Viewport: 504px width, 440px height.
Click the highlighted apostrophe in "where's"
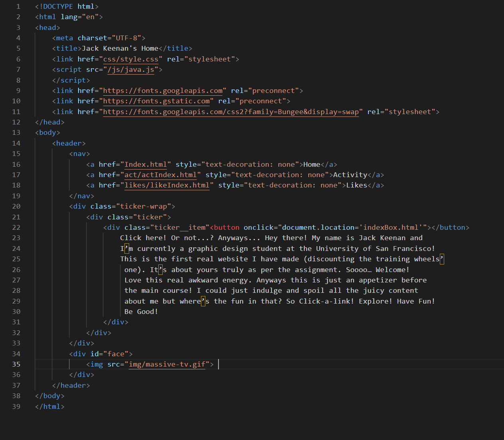[203, 301]
